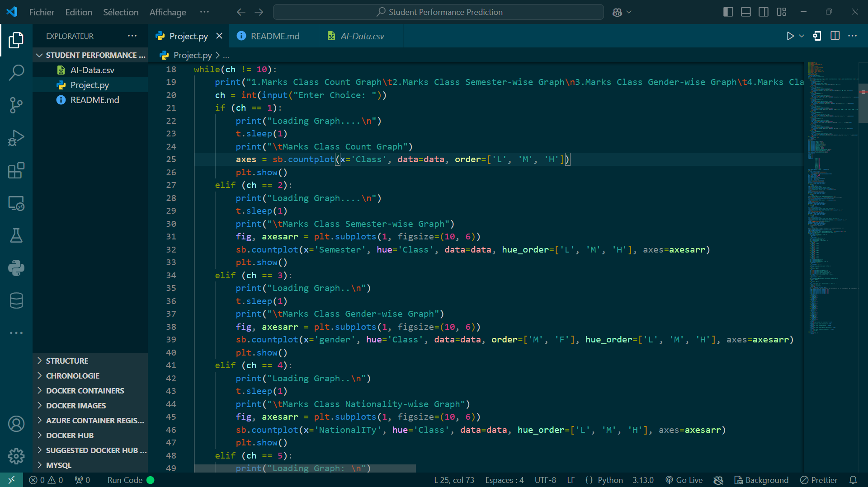Open the Manage gear icon
Image resolution: width=868 pixels, height=487 pixels.
click(16, 456)
